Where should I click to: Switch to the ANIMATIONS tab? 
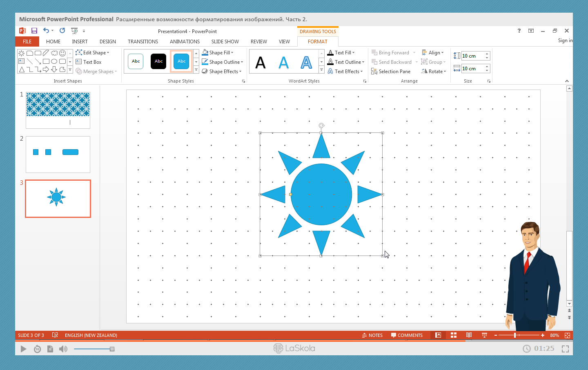[x=185, y=42]
